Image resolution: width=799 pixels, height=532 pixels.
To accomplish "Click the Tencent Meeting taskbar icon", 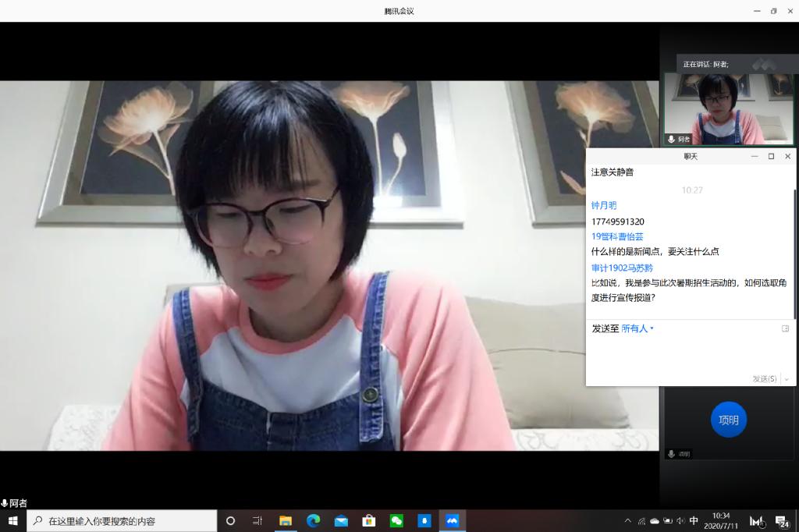I will [452, 520].
